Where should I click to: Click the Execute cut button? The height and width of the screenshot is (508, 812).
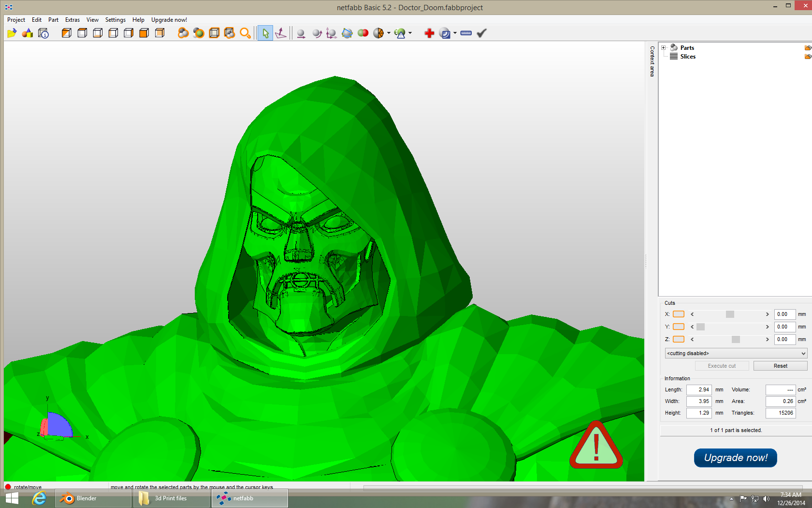click(722, 366)
